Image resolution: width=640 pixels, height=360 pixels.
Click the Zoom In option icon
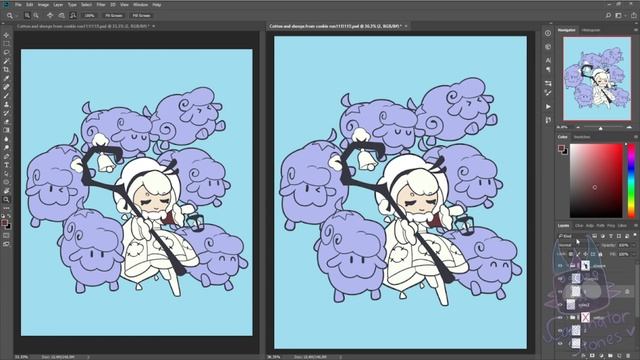(27, 16)
